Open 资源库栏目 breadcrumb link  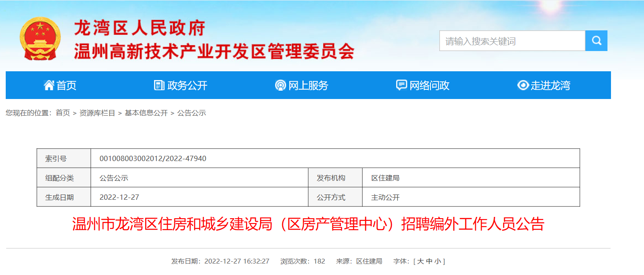97,113
